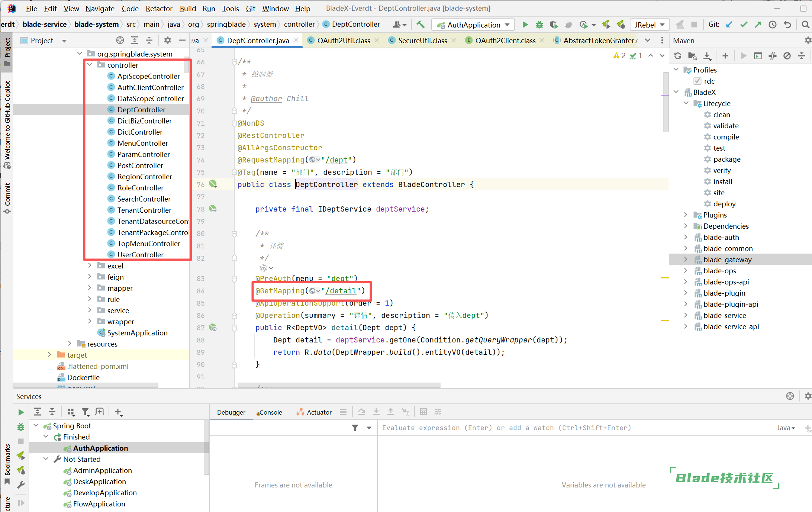Switch to OAuth2Util.class tab

pyautogui.click(x=344, y=41)
